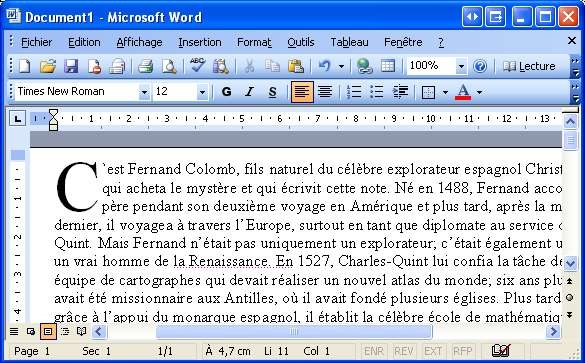Close the document with menu bar X
Screen dimensions: 585x363
[x=572, y=40]
